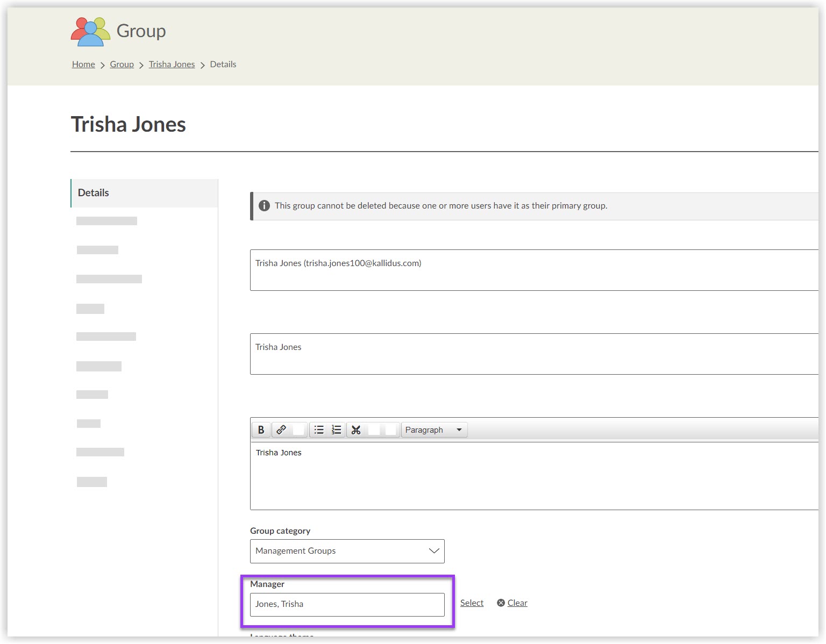Click inside the Manager field showing Jones, Trisha
The height and width of the screenshot is (644, 826).
click(347, 604)
